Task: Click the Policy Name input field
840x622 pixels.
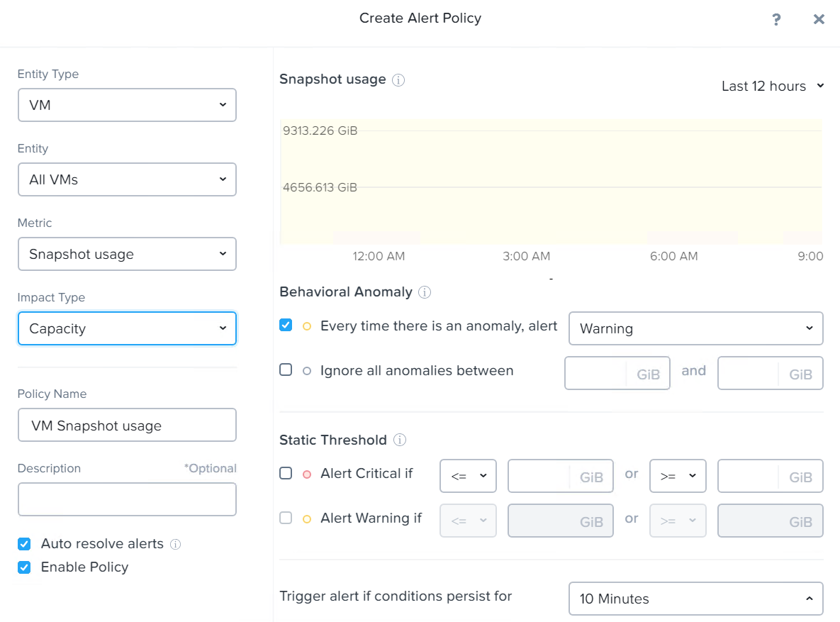Action: click(127, 426)
